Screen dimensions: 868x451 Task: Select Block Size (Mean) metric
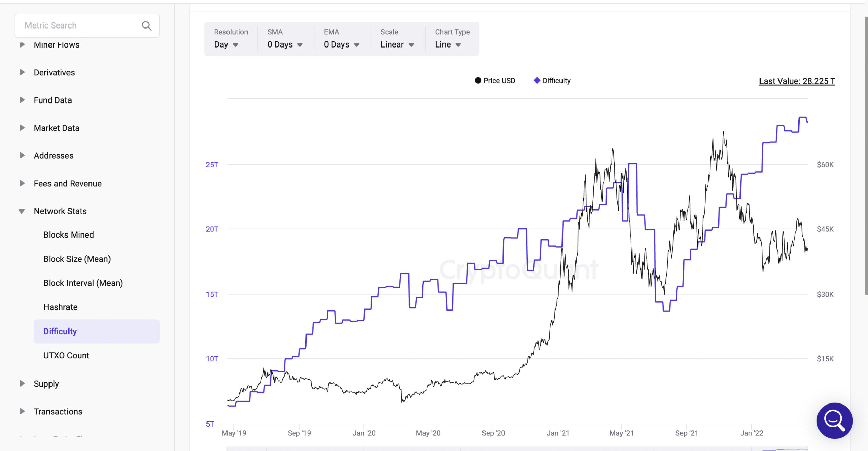[x=77, y=259]
